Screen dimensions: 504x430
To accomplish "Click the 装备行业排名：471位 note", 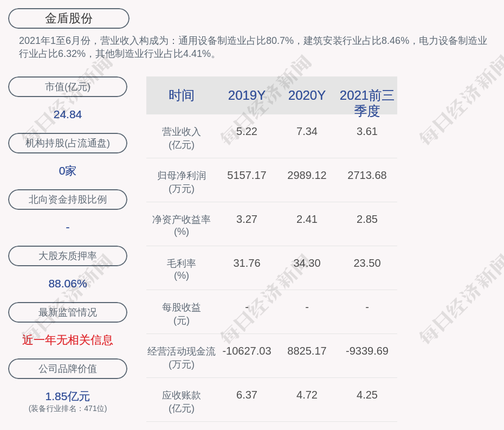I will (x=68, y=408).
